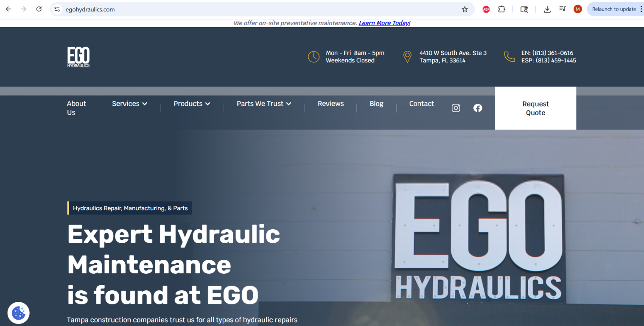Open the Facebook page icon
This screenshot has height=326, width=644.
tap(478, 108)
